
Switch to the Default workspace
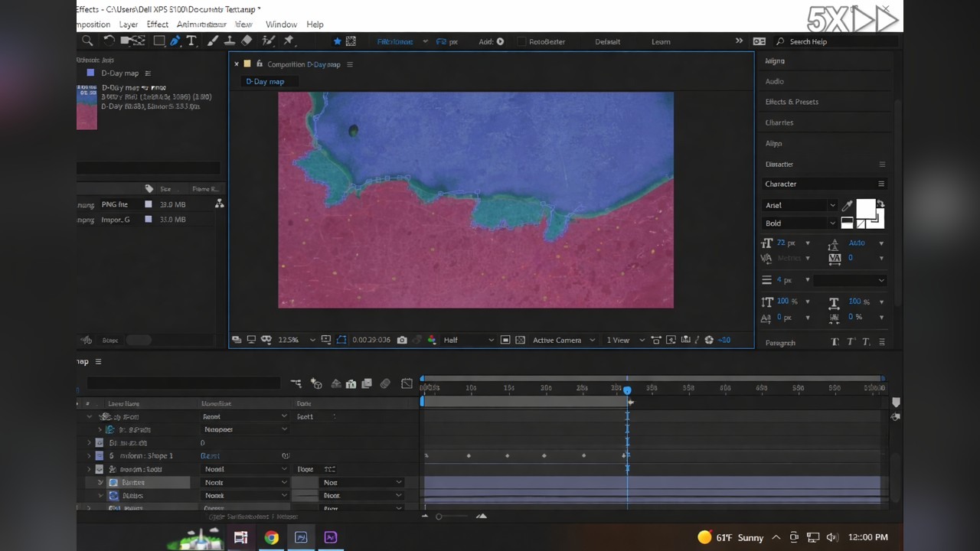click(607, 41)
